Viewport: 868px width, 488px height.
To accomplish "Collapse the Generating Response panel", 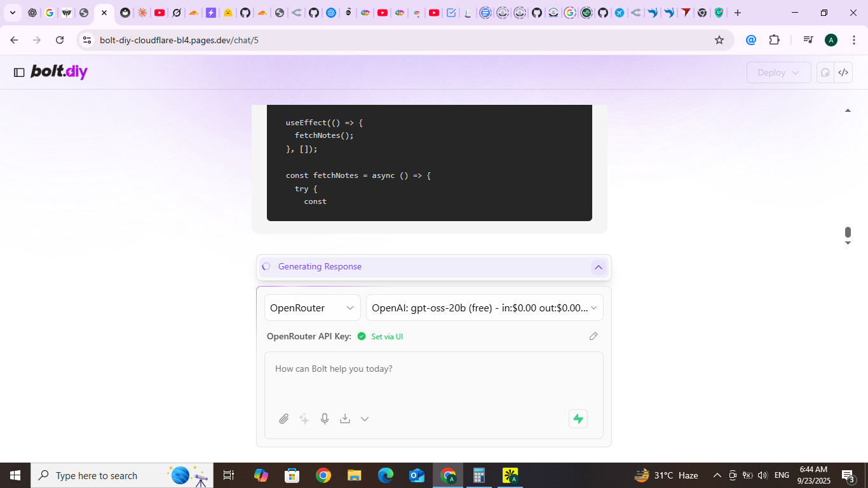I will point(598,267).
